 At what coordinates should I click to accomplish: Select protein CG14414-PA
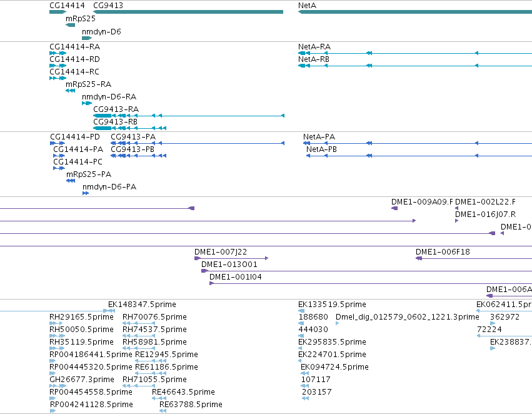coord(78,149)
